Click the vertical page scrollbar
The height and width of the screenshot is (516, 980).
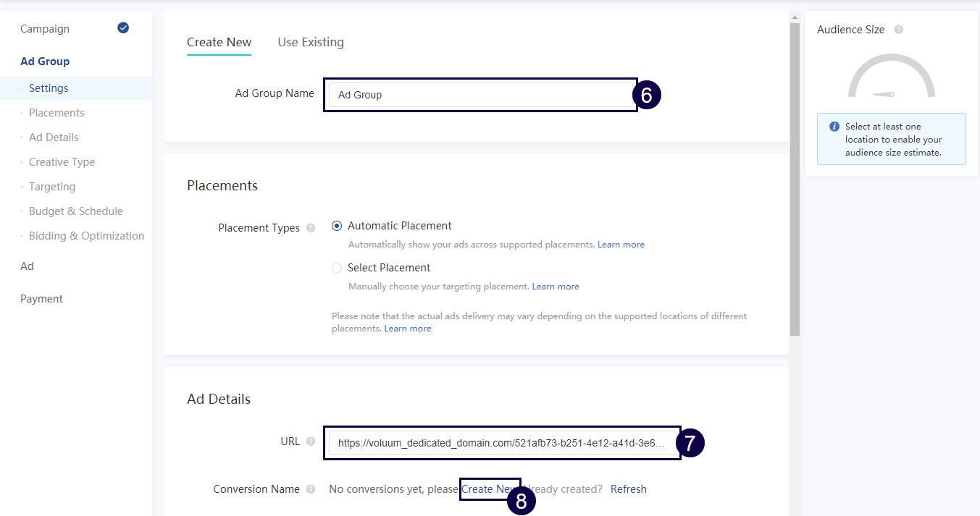tap(795, 181)
